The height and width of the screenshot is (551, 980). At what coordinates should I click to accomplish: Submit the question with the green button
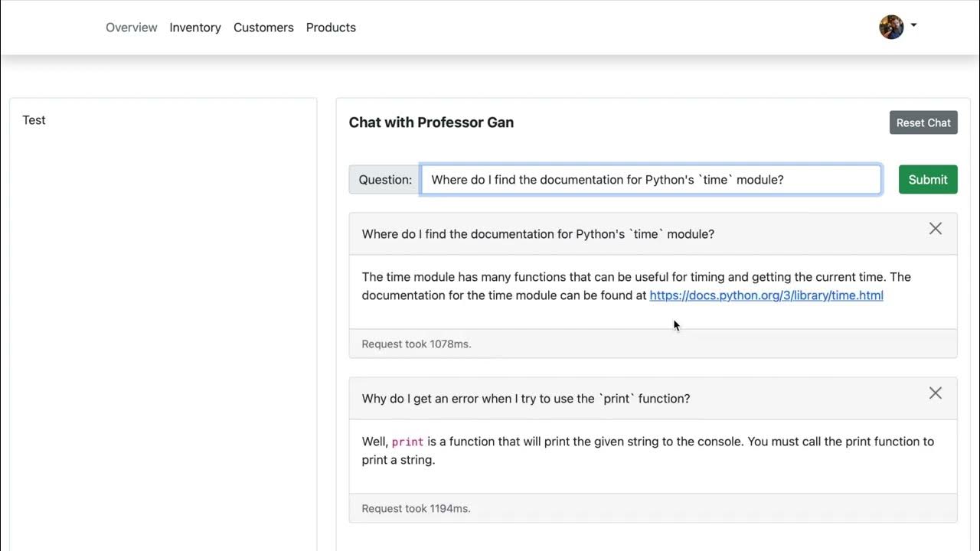tap(928, 180)
